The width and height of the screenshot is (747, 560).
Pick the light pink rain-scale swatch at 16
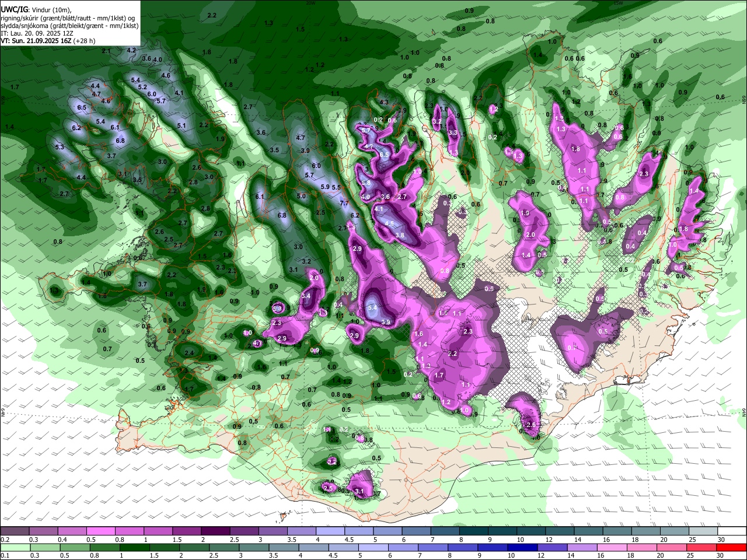pos(611,547)
